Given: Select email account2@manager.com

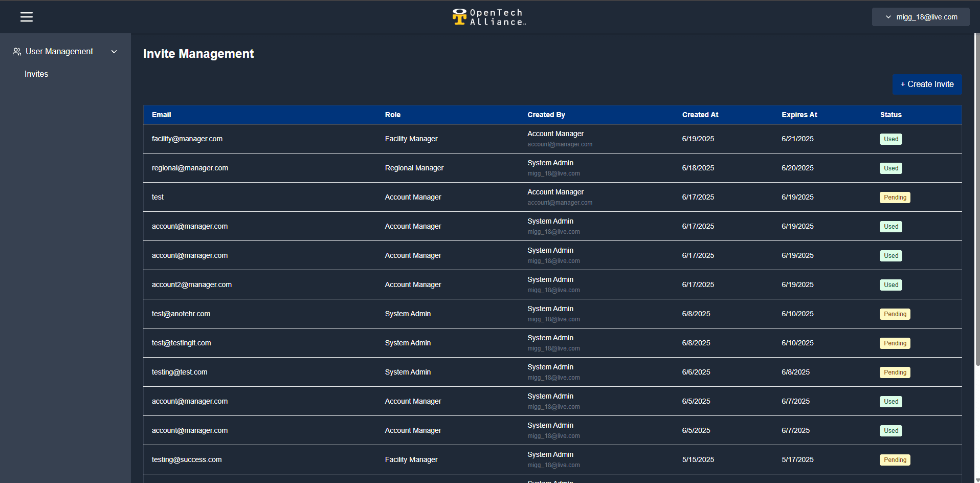Looking at the screenshot, I should coord(191,284).
